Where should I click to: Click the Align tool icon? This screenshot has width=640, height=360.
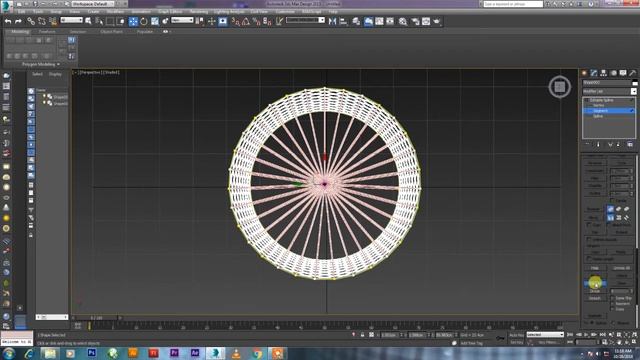(343, 21)
